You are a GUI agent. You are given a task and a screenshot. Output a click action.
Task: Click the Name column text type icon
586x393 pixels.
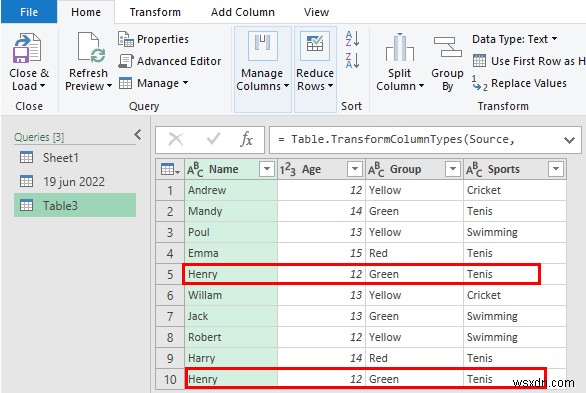[195, 170]
